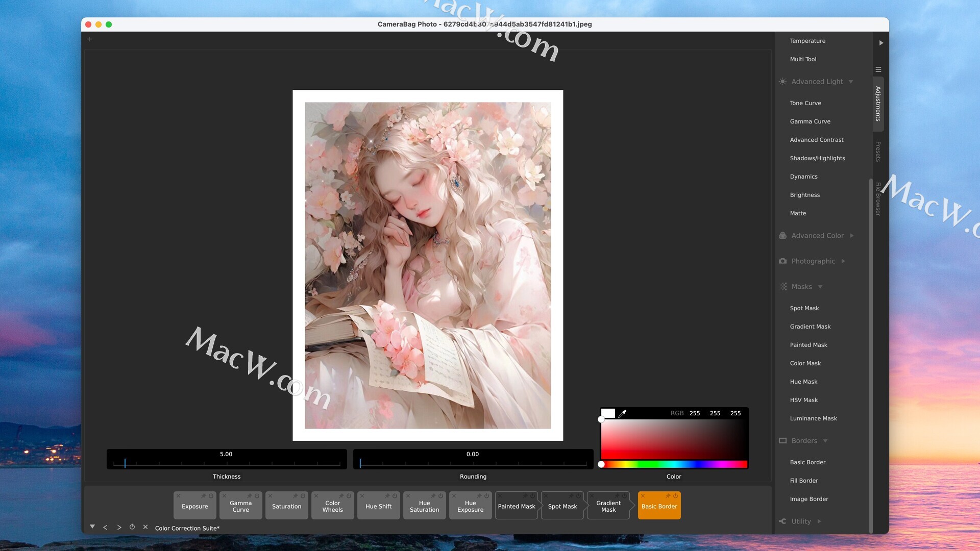The width and height of the screenshot is (980, 551).
Task: Remove the Gamma Curve tile with its X
Action: coord(224,496)
